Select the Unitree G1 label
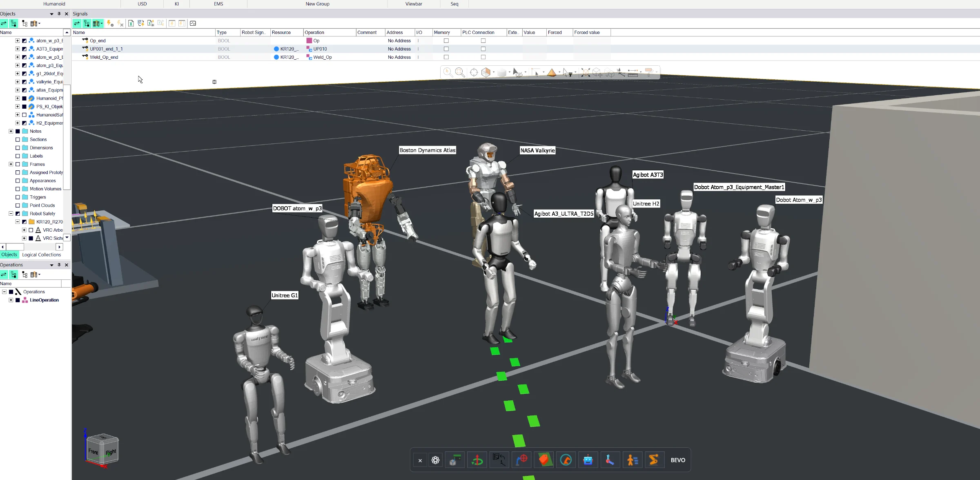Screen dimensions: 980x480 285,295
